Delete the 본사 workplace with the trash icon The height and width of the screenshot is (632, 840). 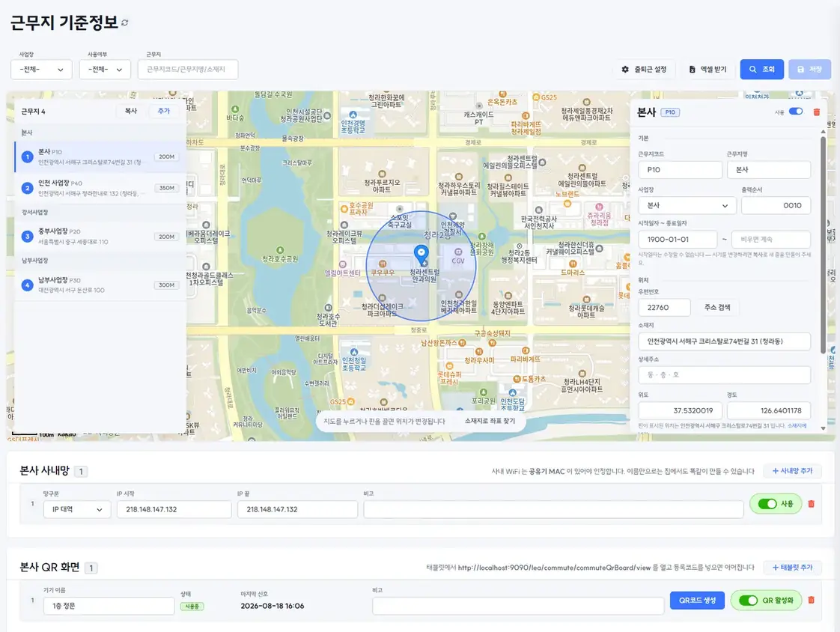[817, 112]
